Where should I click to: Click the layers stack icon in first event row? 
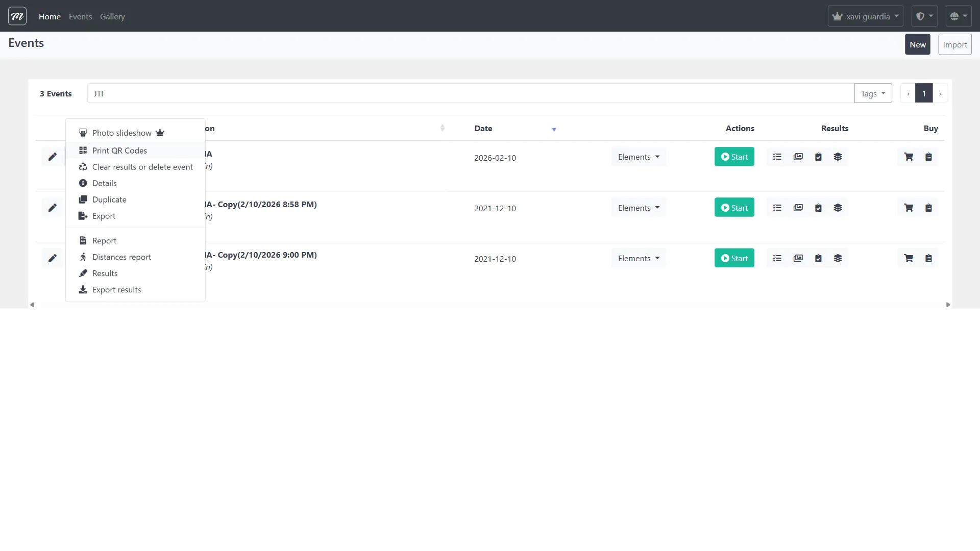tap(838, 157)
